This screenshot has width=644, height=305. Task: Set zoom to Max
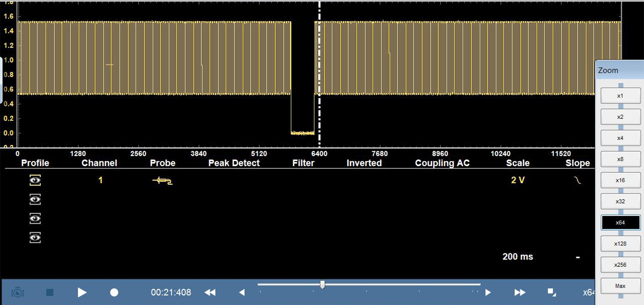pyautogui.click(x=620, y=286)
